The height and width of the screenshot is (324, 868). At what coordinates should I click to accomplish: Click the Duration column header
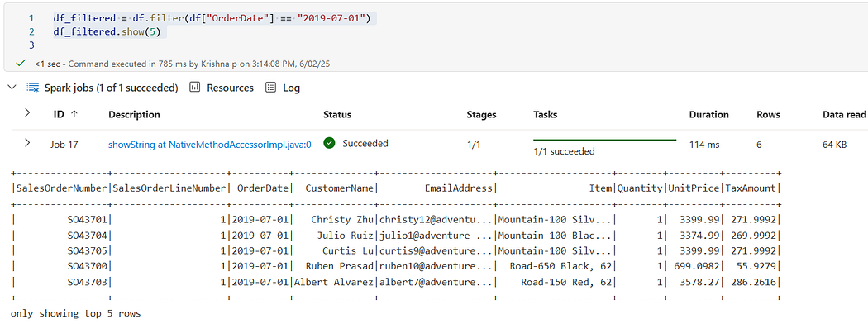click(708, 115)
